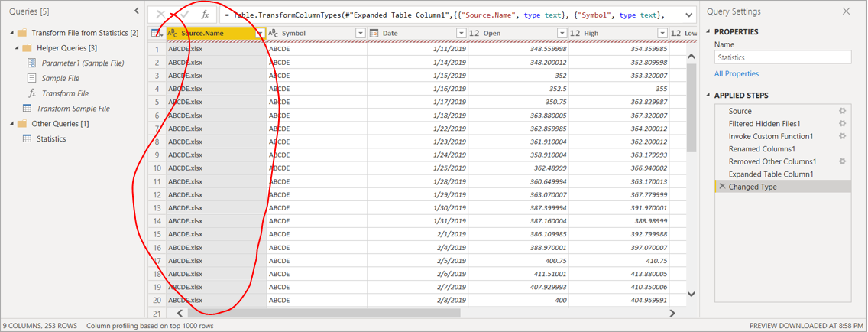Select the Transform Sample File query
This screenshot has width=868, height=332.
[73, 109]
